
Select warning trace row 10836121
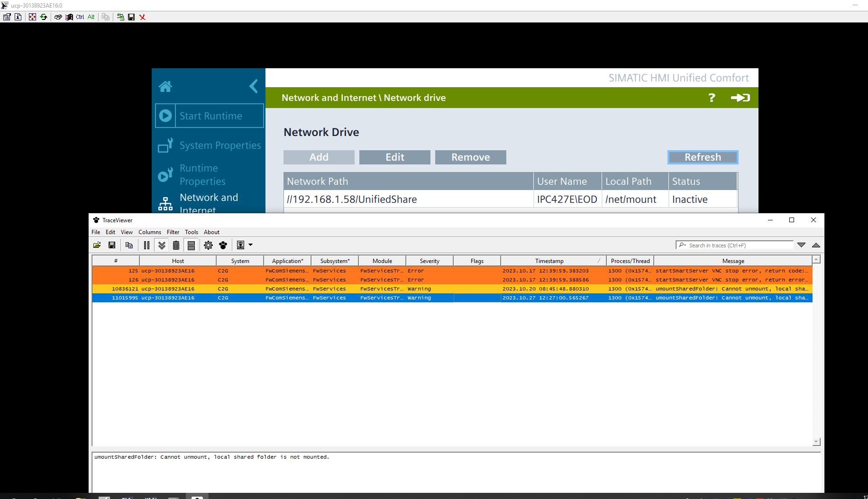pos(452,289)
